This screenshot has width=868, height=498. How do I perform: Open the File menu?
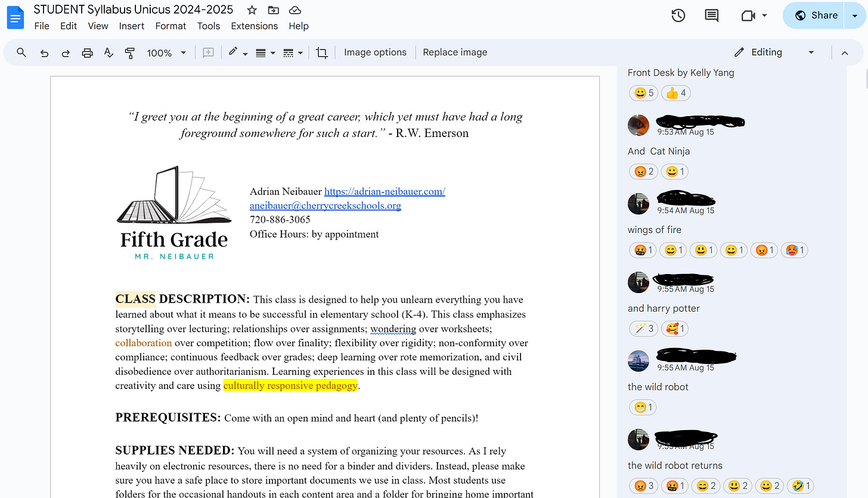coord(42,26)
